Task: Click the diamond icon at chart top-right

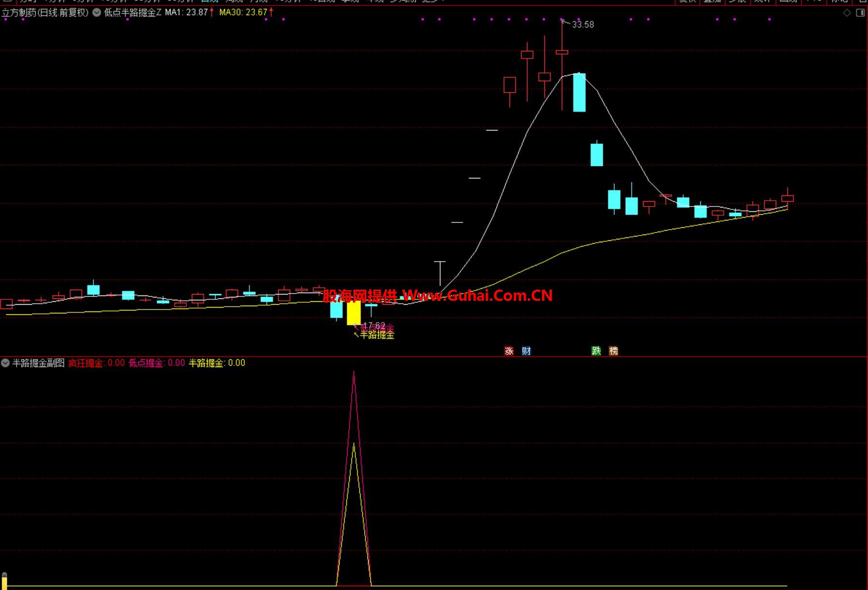Action: (847, 13)
